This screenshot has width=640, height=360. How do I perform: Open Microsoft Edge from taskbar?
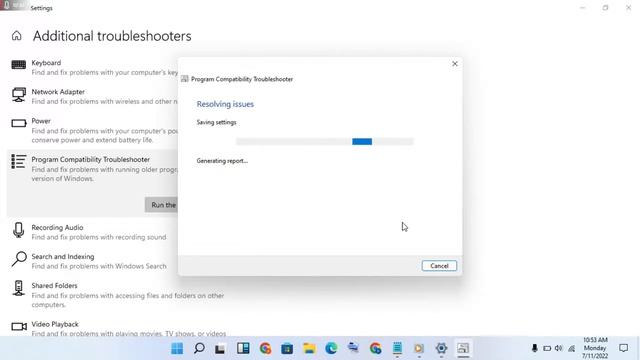[331, 348]
